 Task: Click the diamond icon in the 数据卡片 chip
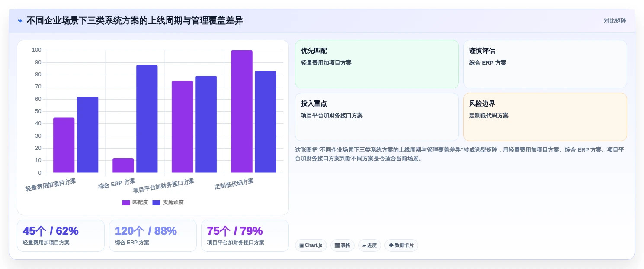click(391, 246)
